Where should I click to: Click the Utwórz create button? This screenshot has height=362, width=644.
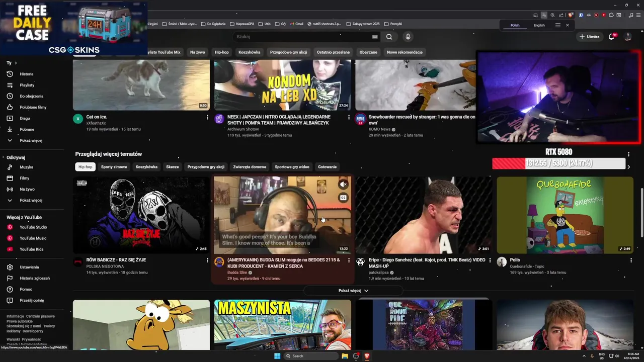coord(589,37)
